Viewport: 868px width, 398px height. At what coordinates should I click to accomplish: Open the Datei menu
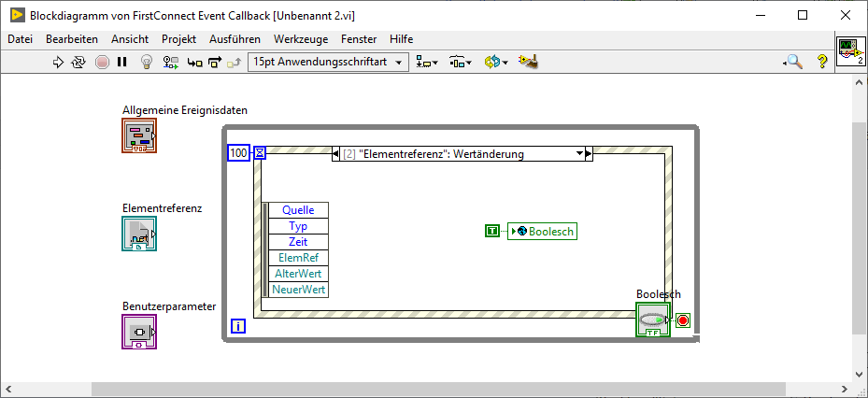(20, 39)
